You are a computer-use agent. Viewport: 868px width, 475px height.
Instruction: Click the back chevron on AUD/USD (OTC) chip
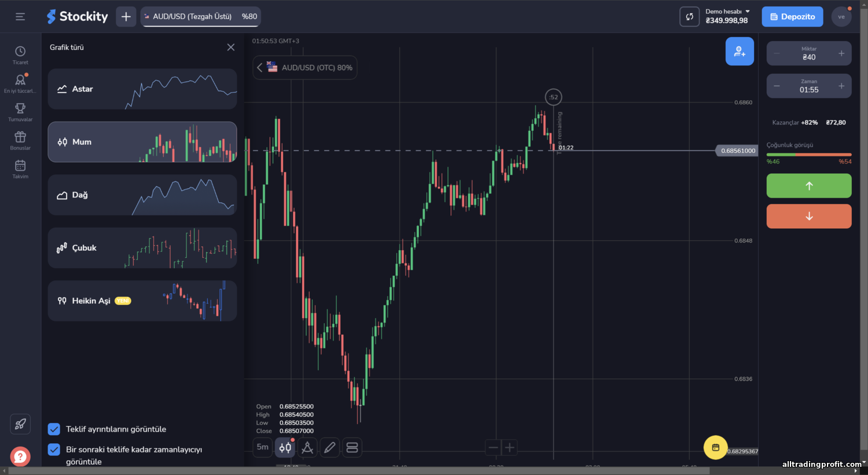(260, 68)
